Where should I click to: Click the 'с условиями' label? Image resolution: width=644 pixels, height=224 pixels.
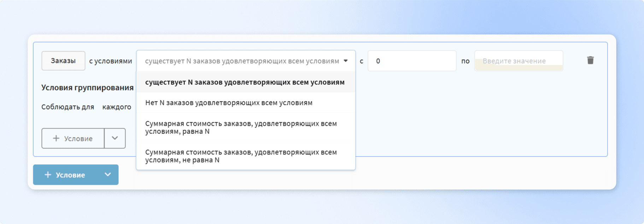[x=110, y=61]
